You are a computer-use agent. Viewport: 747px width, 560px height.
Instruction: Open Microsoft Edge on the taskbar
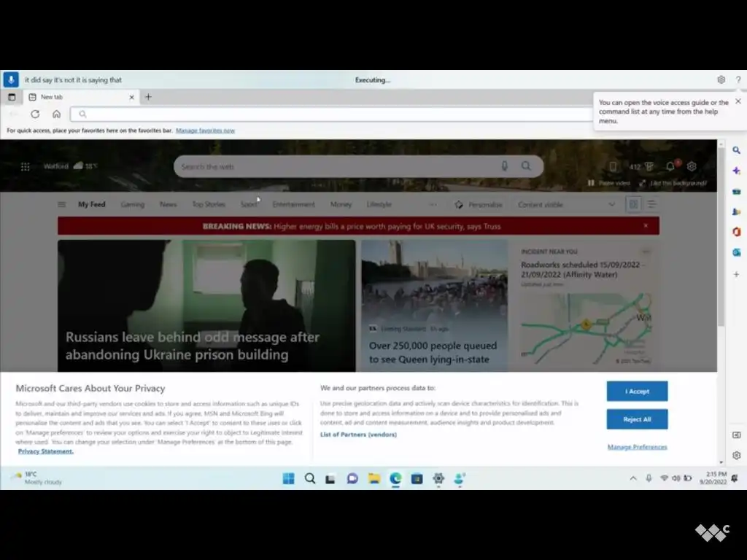(395, 478)
